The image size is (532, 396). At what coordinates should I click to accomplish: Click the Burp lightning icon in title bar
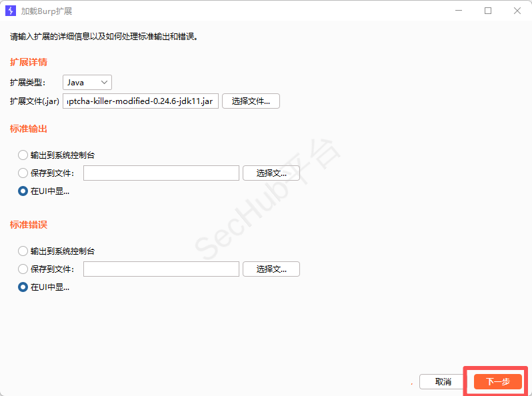point(10,11)
